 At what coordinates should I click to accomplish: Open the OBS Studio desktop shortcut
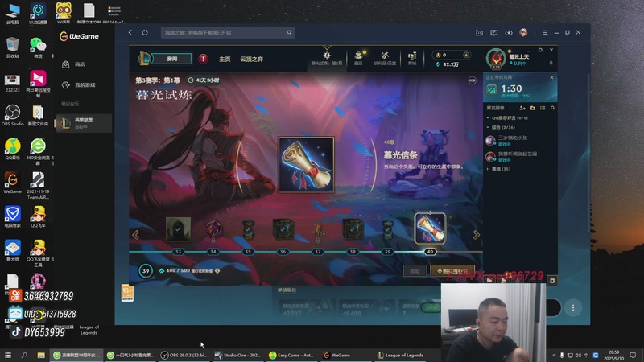12,114
